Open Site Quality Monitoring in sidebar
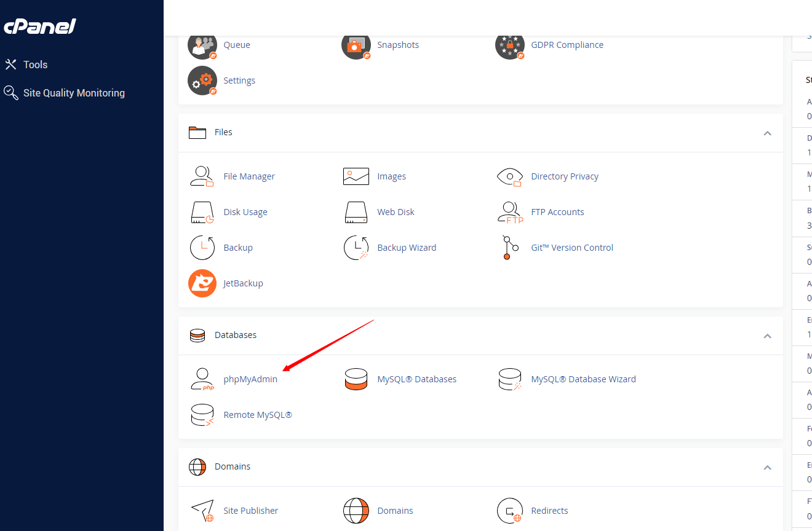812x531 pixels. (x=74, y=93)
